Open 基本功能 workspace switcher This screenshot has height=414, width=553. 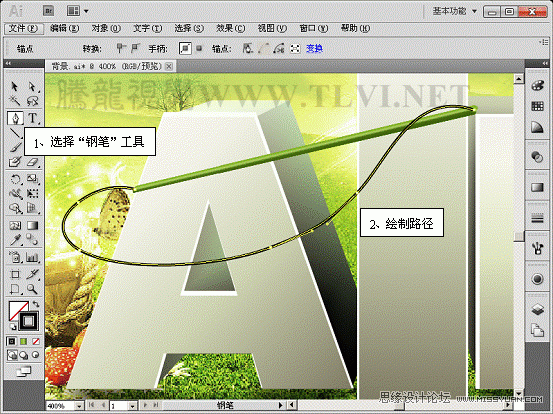point(455,11)
